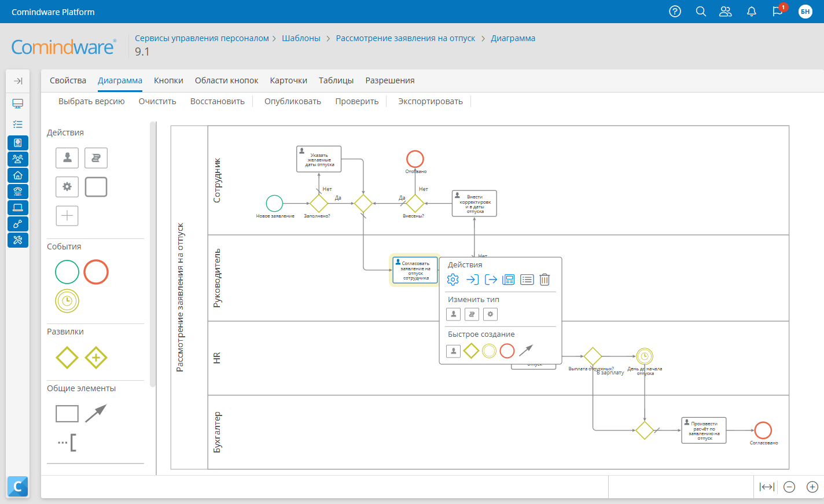Click the element palette vertical scrollbar

(x=153, y=255)
